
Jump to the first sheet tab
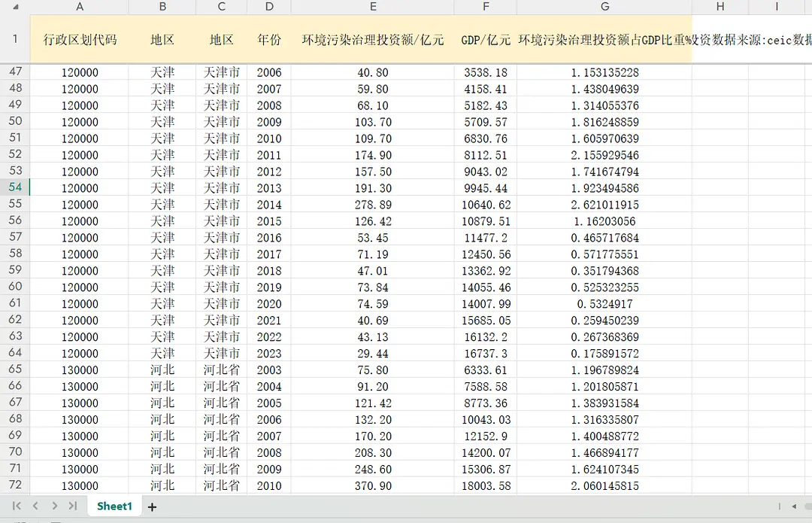coord(16,506)
